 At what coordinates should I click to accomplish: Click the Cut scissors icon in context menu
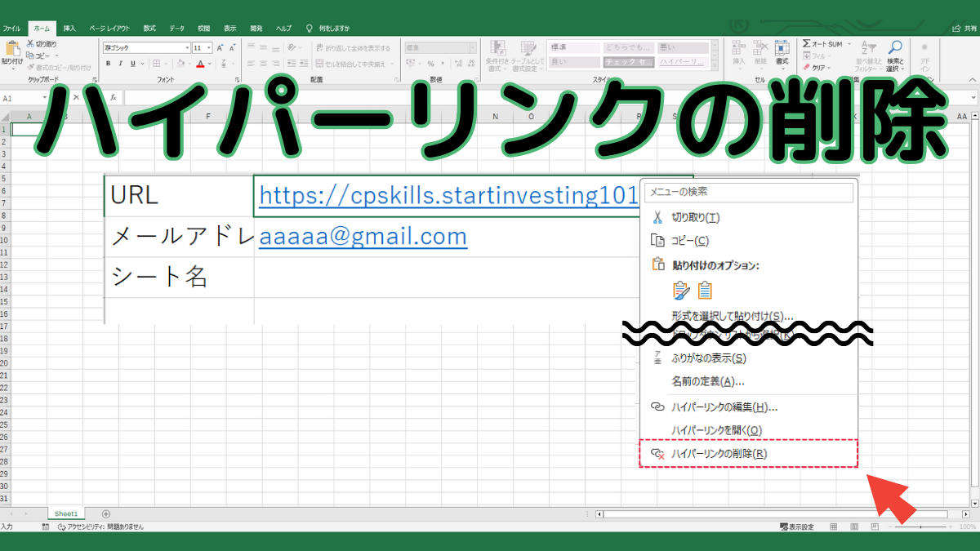click(x=657, y=217)
